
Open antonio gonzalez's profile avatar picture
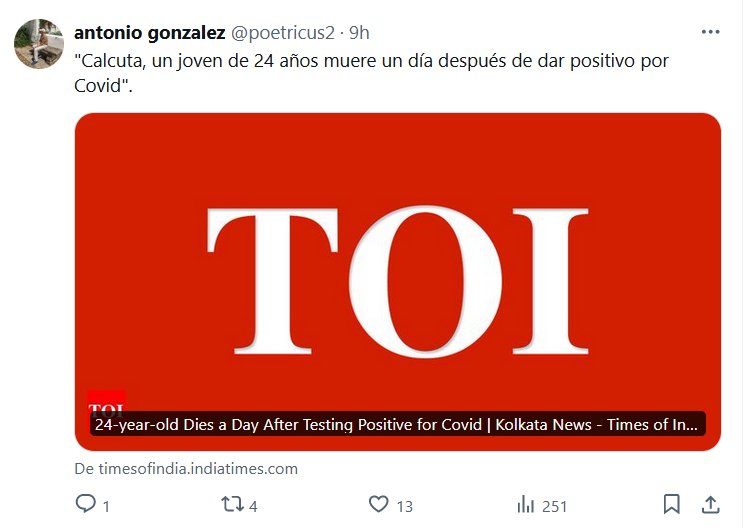pyautogui.click(x=39, y=44)
